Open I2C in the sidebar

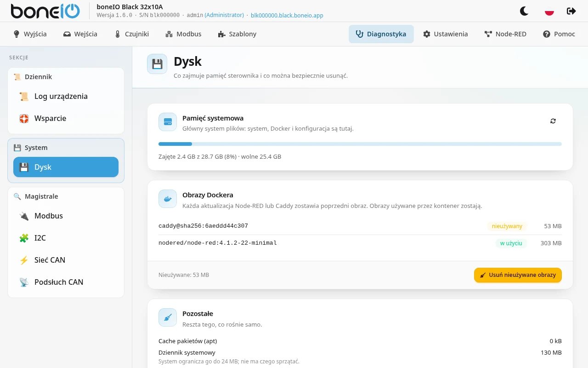pyautogui.click(x=66, y=238)
